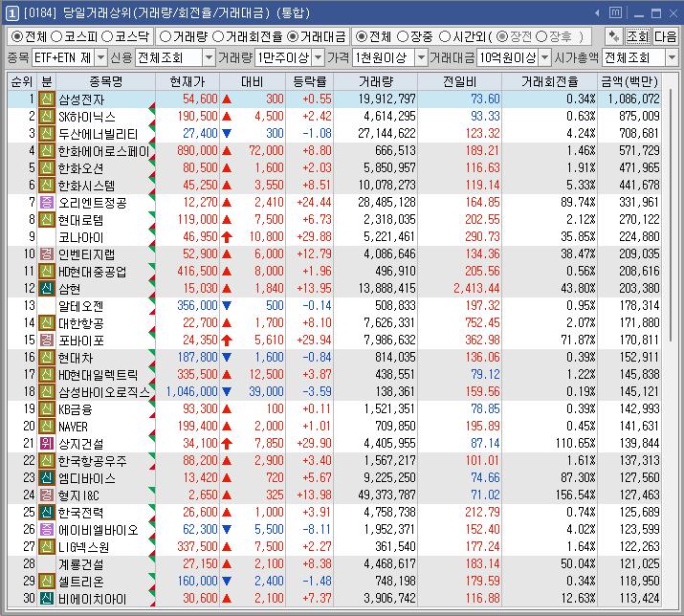The height and width of the screenshot is (616, 684).
Task: Open the 거래량 1만주이상 dropdown
Action: coord(319,57)
